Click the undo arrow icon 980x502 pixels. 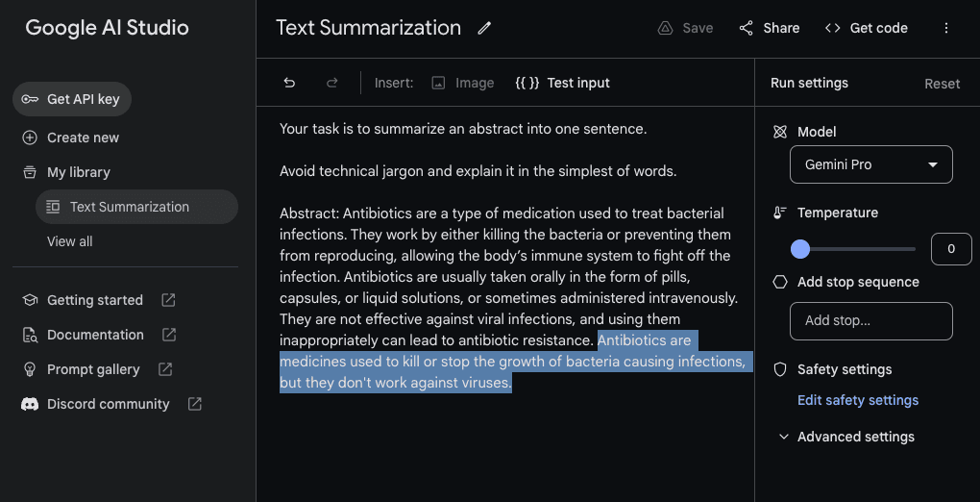[x=289, y=83]
